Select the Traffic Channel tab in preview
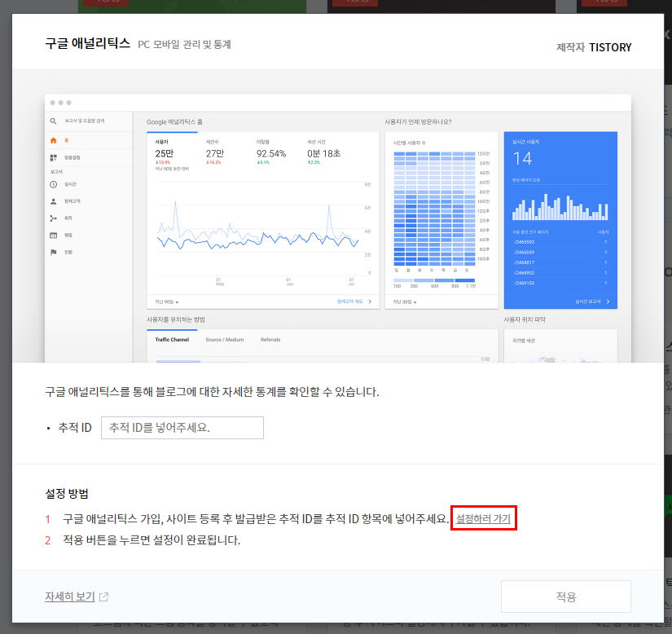Viewport: 672px width, 634px height. (172, 340)
